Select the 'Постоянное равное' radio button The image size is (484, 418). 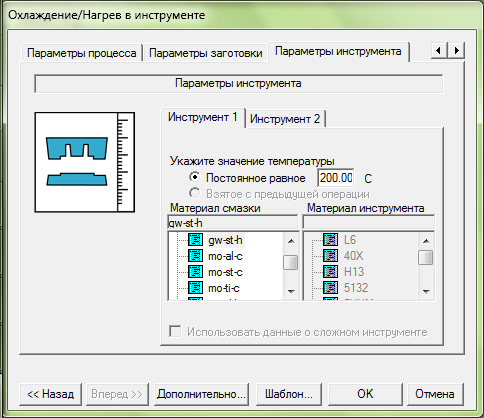click(x=195, y=177)
